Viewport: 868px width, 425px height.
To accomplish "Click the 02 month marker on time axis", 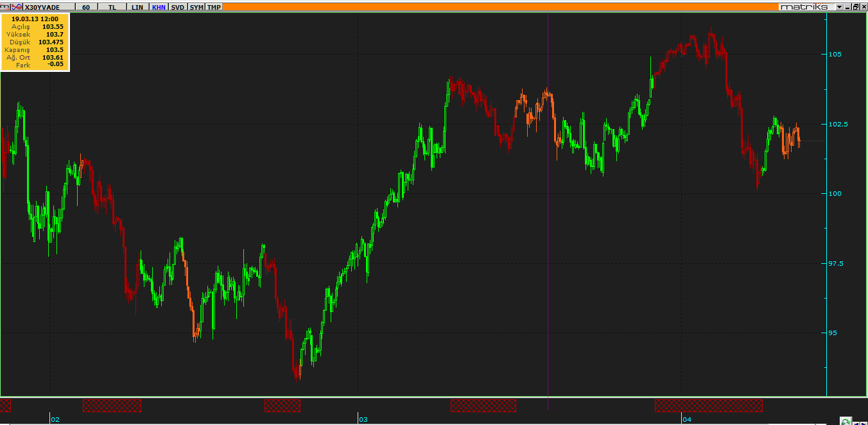I will [x=55, y=420].
